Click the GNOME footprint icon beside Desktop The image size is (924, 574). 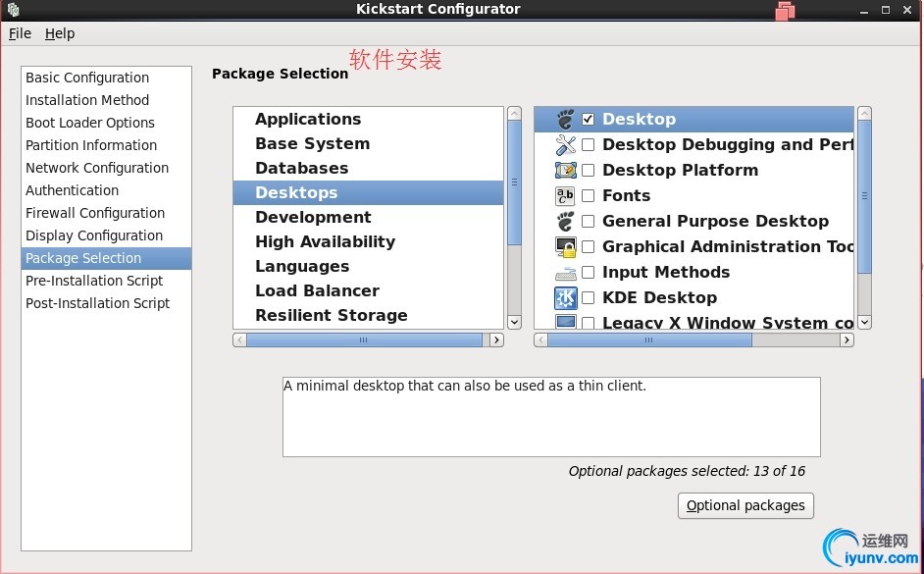point(565,119)
